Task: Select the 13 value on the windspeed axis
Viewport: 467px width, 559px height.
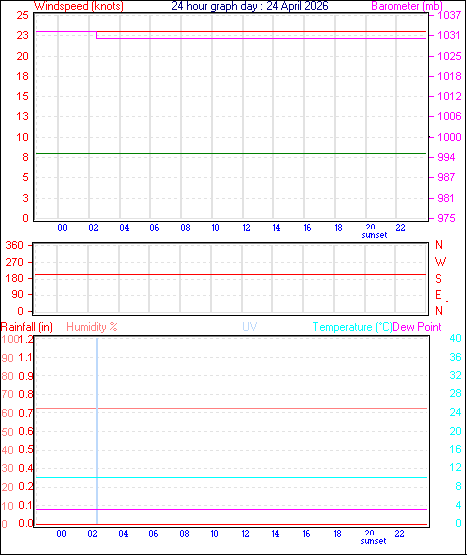Action: pyautogui.click(x=22, y=116)
